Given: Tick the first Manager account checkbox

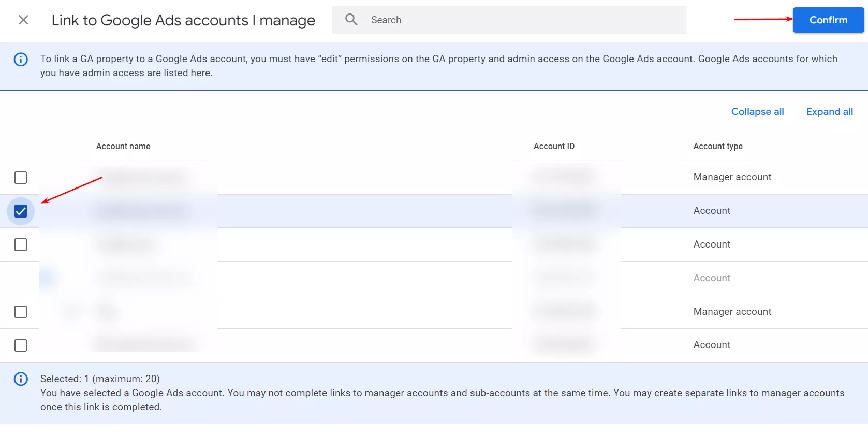Looking at the screenshot, I should (21, 178).
